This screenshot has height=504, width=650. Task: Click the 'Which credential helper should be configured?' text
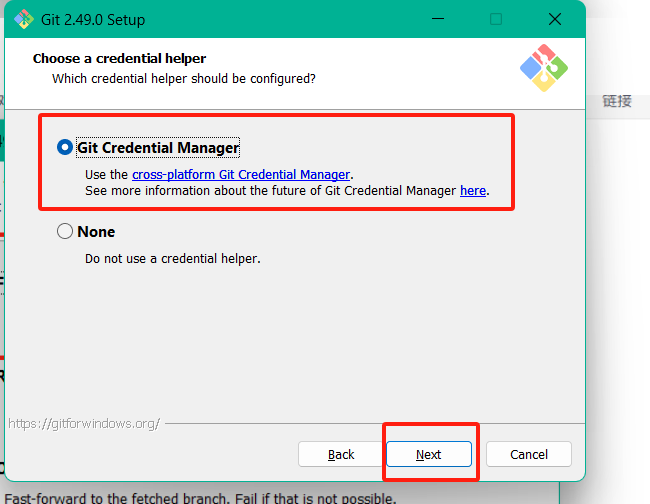click(x=184, y=78)
